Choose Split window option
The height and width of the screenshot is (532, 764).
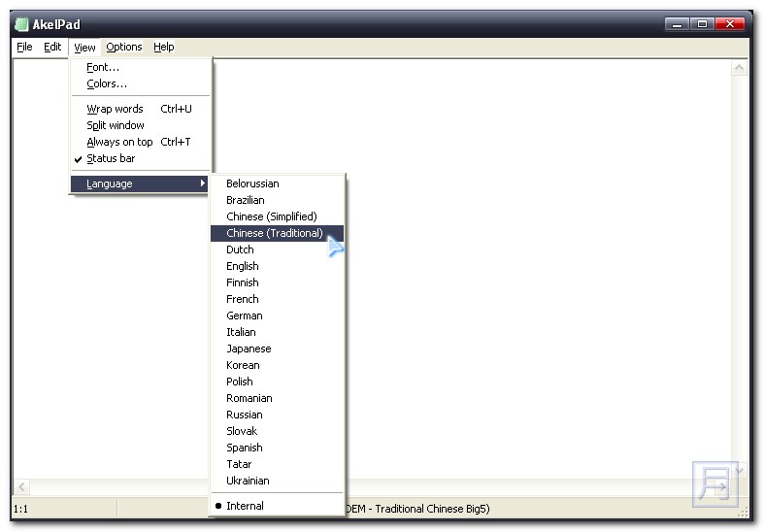point(116,125)
